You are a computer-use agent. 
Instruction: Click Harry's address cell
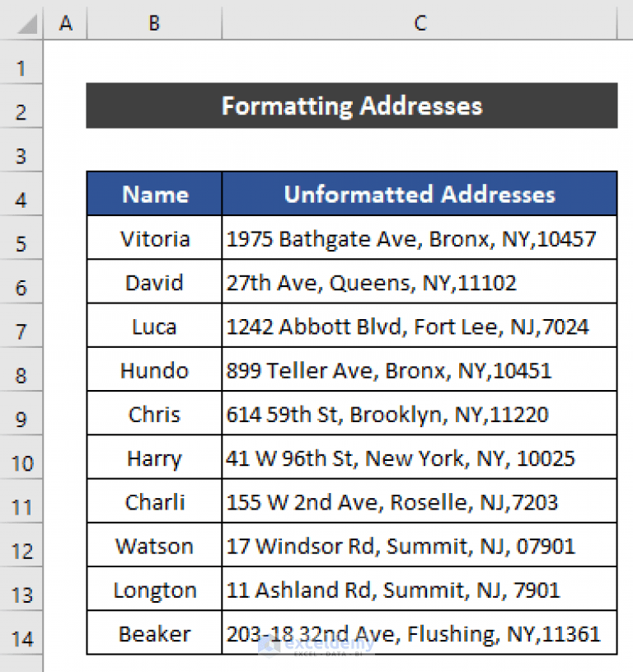coord(400,458)
